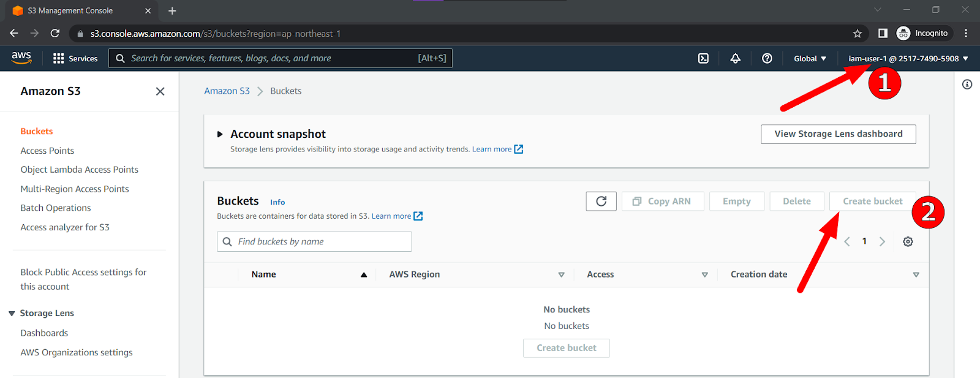Image resolution: width=980 pixels, height=378 pixels.
Task: Focus the AWS services search bar
Action: point(281,58)
